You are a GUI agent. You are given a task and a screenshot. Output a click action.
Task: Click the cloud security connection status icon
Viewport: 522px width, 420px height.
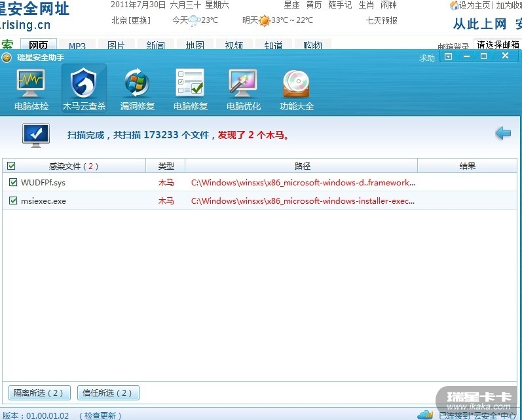tap(425, 415)
